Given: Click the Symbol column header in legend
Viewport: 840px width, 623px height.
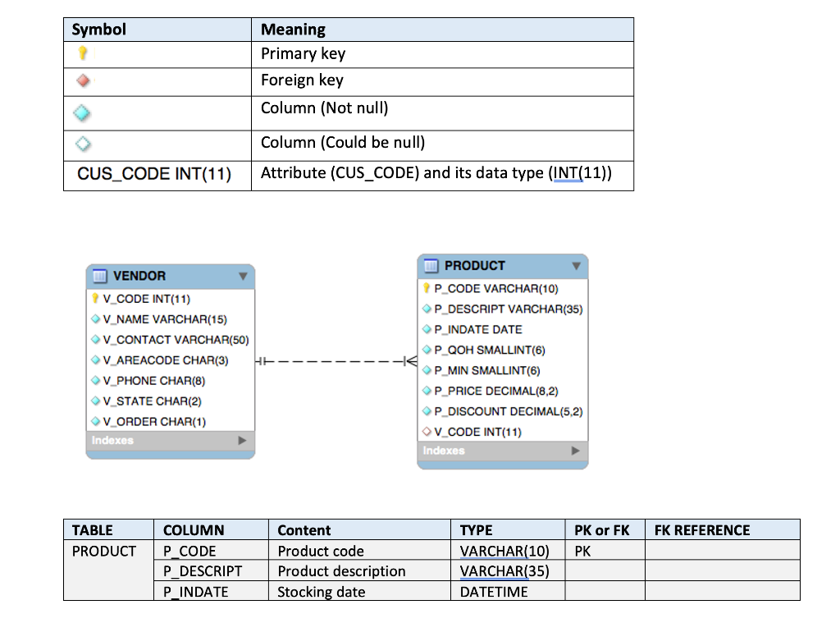Looking at the screenshot, I should (x=98, y=29).
